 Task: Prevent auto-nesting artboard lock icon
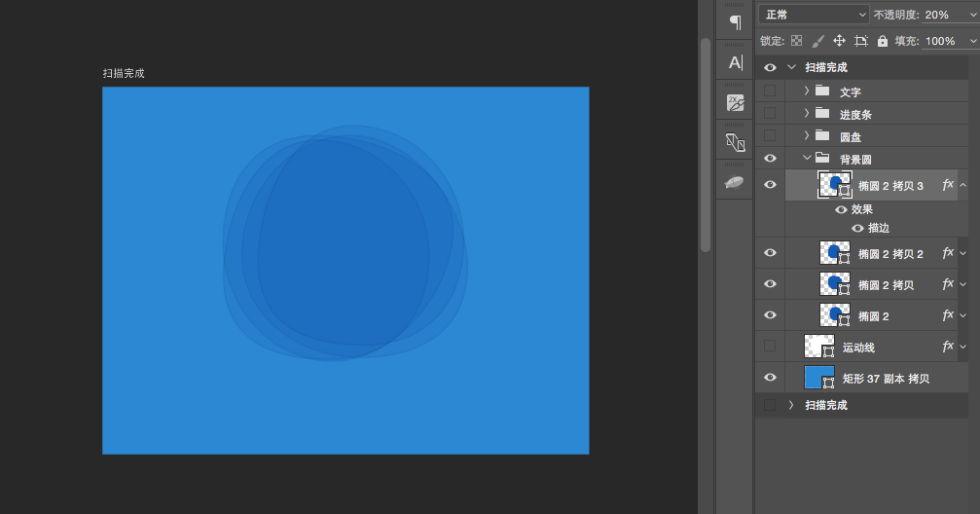click(861, 41)
